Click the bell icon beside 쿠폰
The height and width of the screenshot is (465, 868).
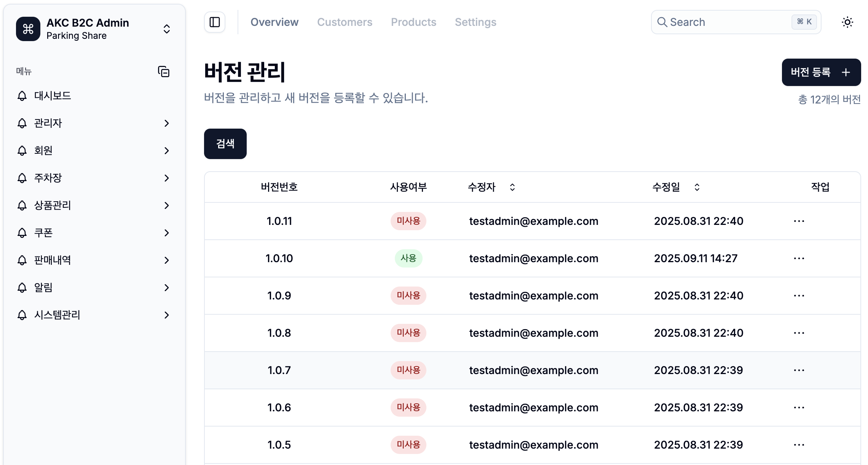(21, 232)
